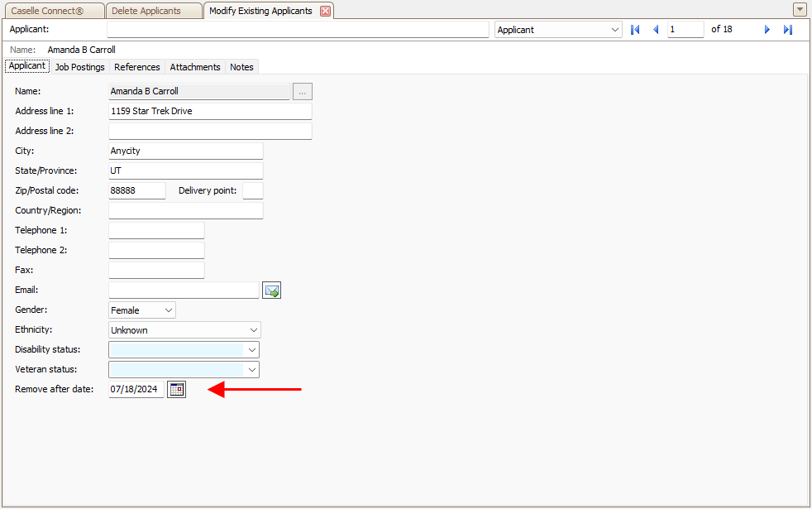Click the Address line 2 field

click(210, 131)
